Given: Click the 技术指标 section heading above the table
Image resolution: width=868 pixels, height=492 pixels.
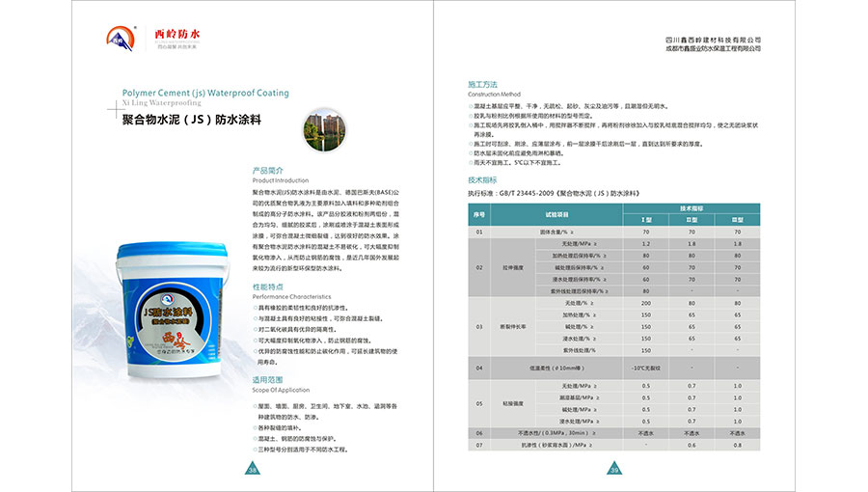Looking at the screenshot, I should (x=483, y=179).
